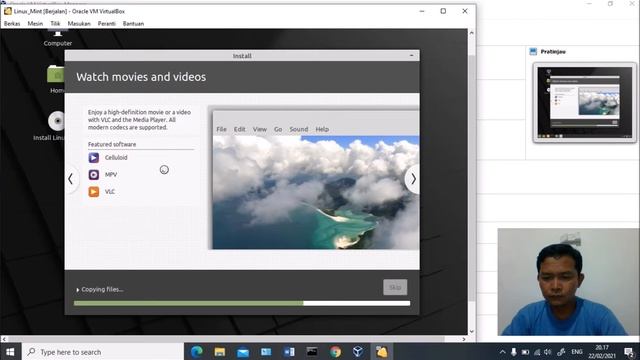Click Sound in the slide's media player
Image resolution: width=640 pixels, height=360 pixels.
pyautogui.click(x=299, y=129)
